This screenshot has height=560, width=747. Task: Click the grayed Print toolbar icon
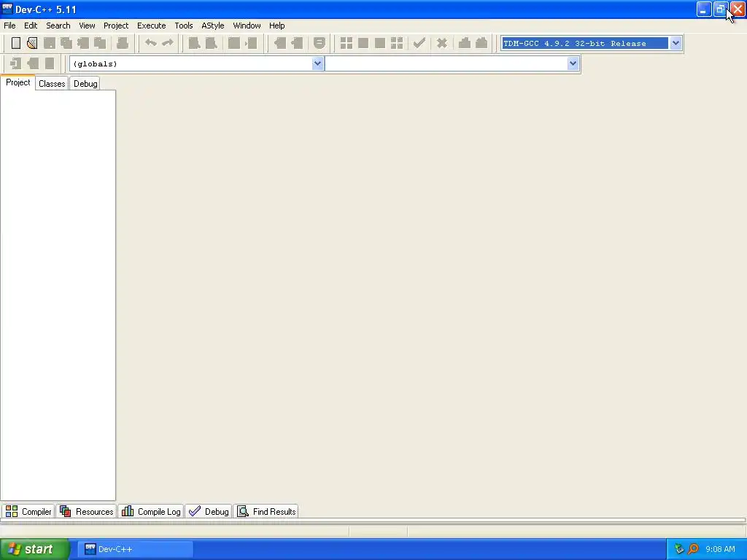(x=123, y=43)
